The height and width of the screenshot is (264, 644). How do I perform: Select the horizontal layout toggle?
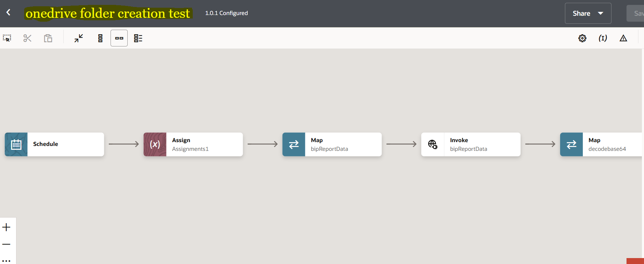tap(119, 38)
